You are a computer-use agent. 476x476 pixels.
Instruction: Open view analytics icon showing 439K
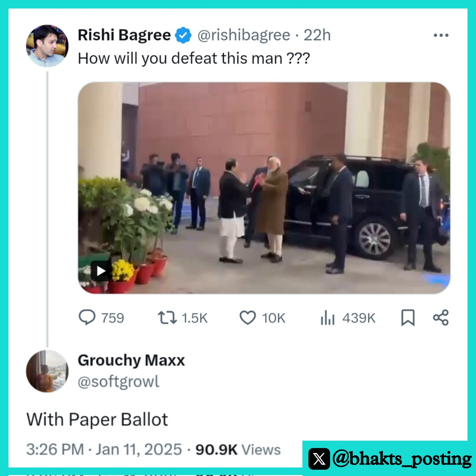(328, 318)
